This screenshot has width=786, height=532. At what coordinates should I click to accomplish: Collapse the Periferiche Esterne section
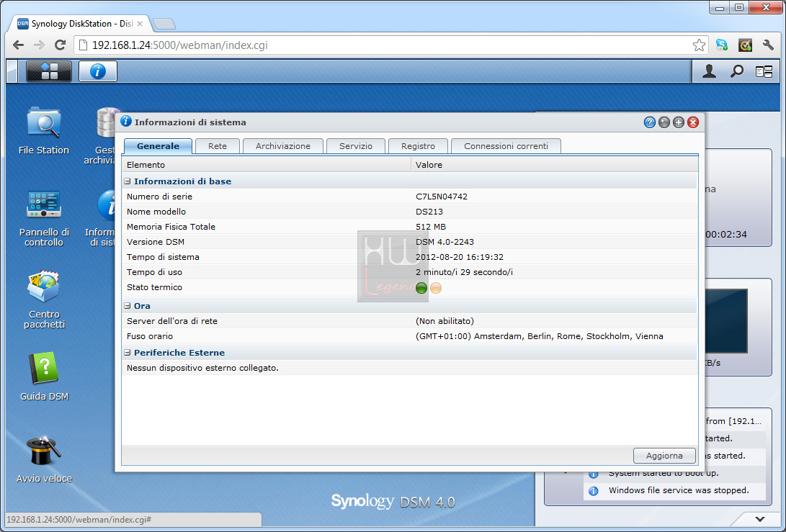click(x=128, y=353)
